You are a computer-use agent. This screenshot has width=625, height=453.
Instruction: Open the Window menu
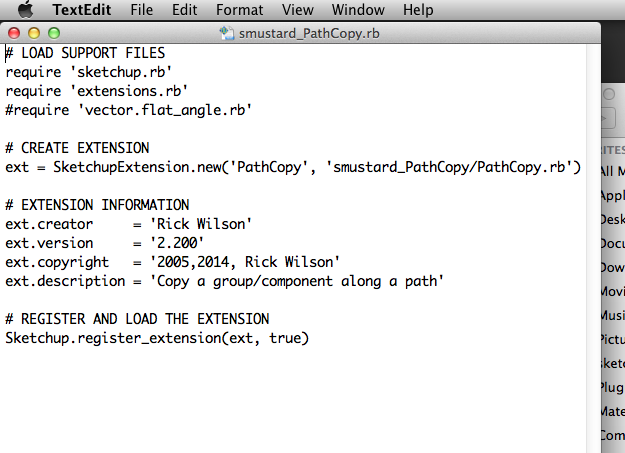[x=358, y=10]
